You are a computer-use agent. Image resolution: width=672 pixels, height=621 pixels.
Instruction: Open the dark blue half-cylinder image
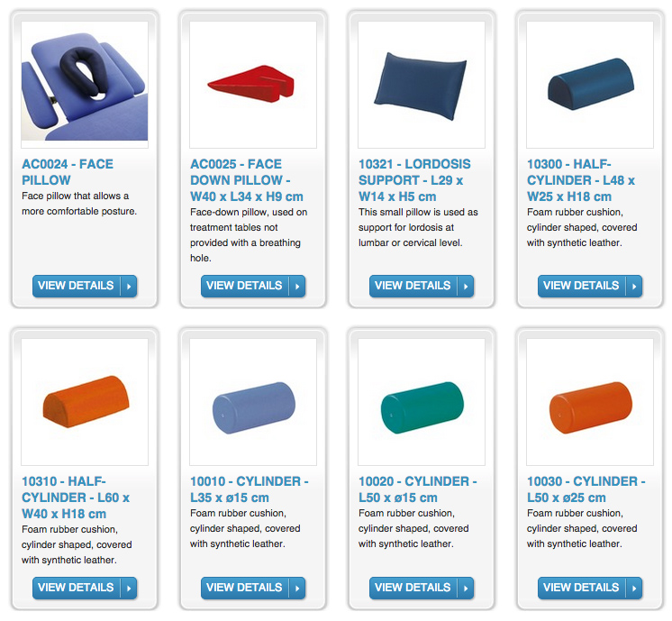(590, 85)
